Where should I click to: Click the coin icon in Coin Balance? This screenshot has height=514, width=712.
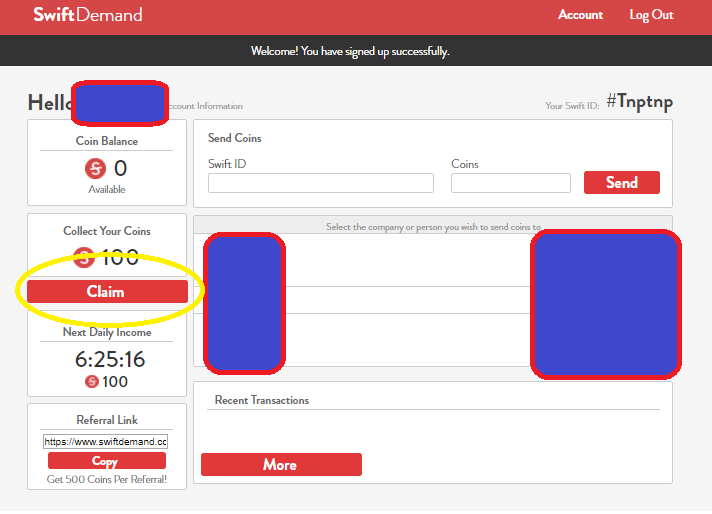click(95, 168)
